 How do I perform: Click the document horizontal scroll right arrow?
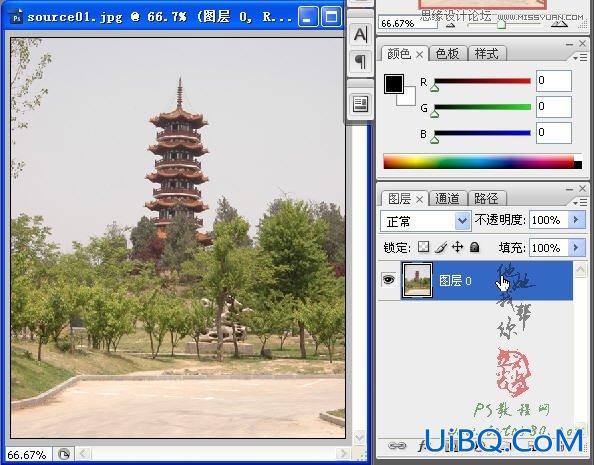[x=343, y=453]
